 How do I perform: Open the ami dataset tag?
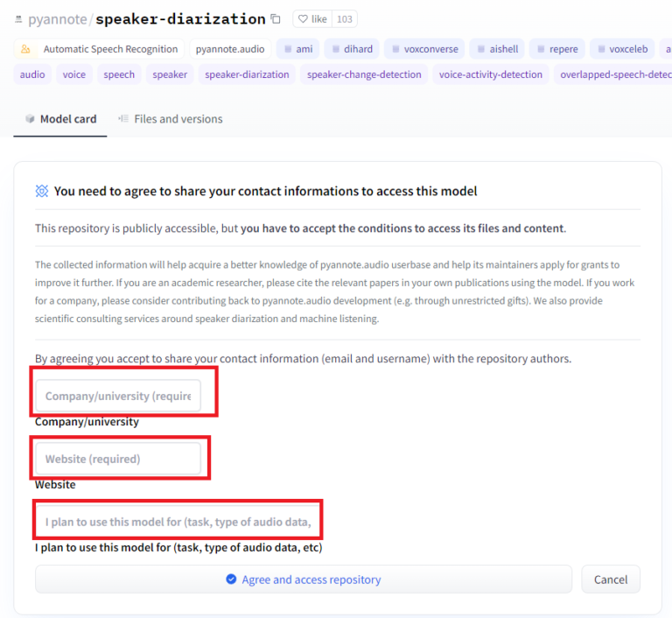tap(297, 49)
